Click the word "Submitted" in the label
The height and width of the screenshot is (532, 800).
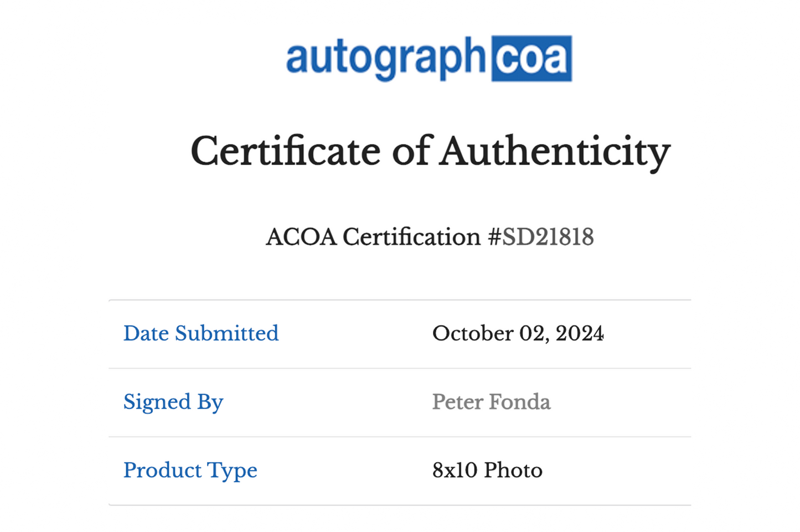[227, 333]
